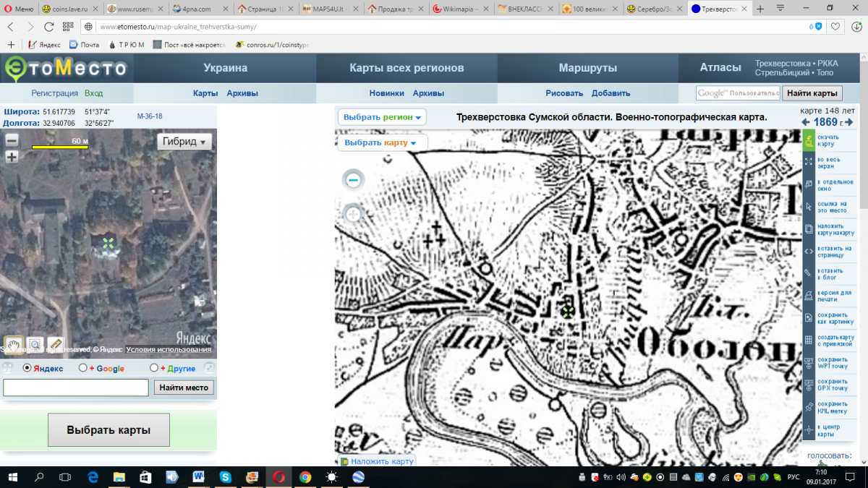Click the large 'Выбрать карты' button
Screen dimensions: 868x488
click(109, 430)
